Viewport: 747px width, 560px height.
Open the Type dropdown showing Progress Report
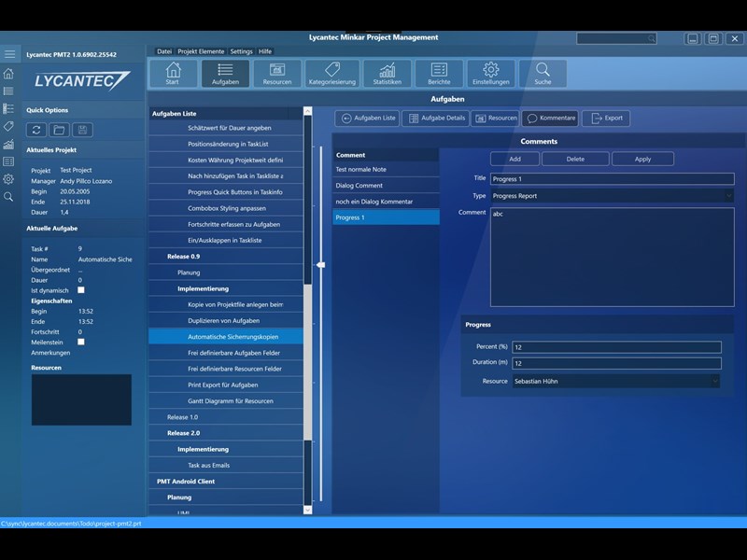[x=612, y=196]
